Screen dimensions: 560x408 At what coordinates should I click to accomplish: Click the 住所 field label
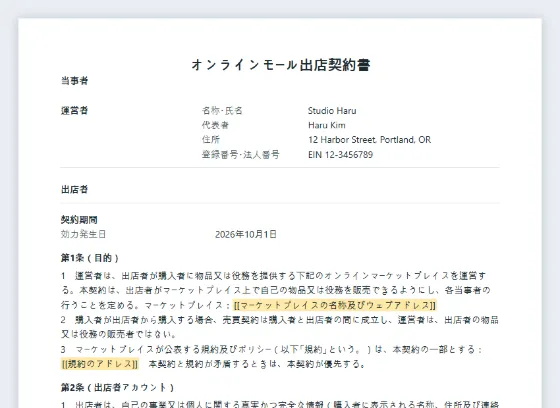pos(211,140)
